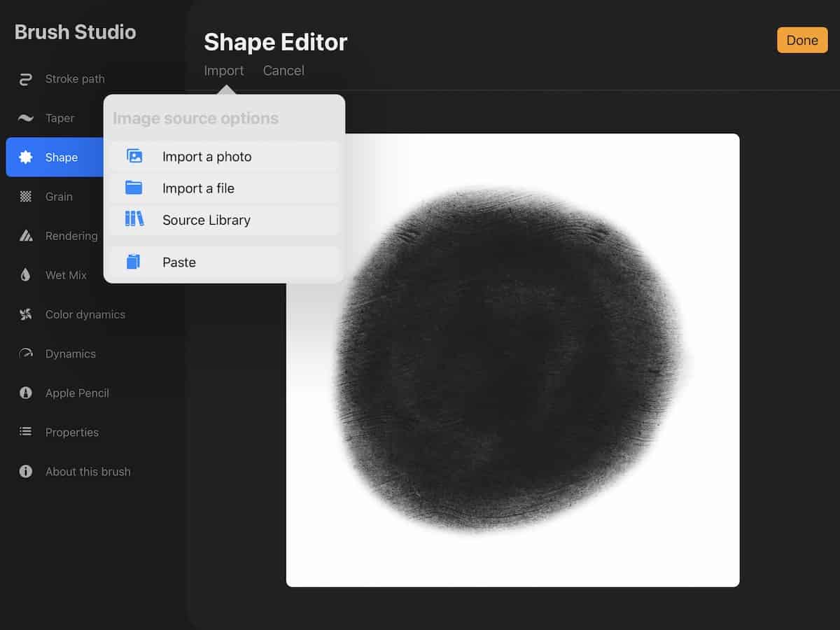Switch to Dynamics section
The image size is (840, 630).
71,353
